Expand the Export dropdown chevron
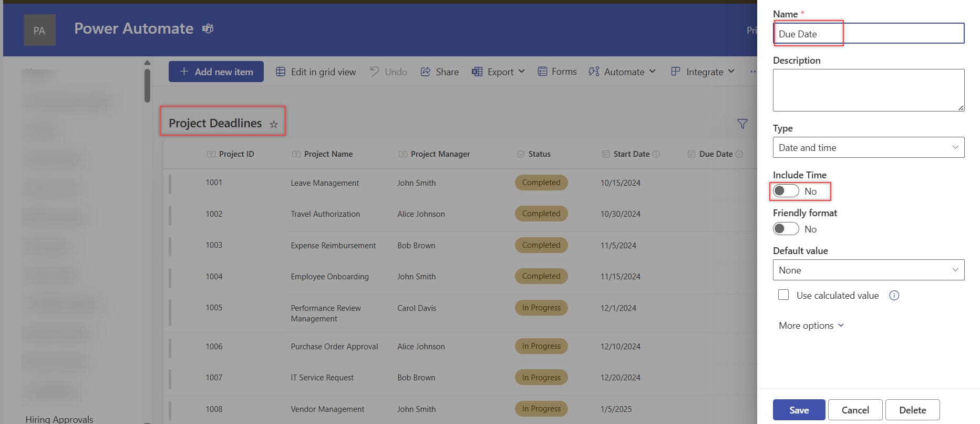980x424 pixels. click(522, 72)
